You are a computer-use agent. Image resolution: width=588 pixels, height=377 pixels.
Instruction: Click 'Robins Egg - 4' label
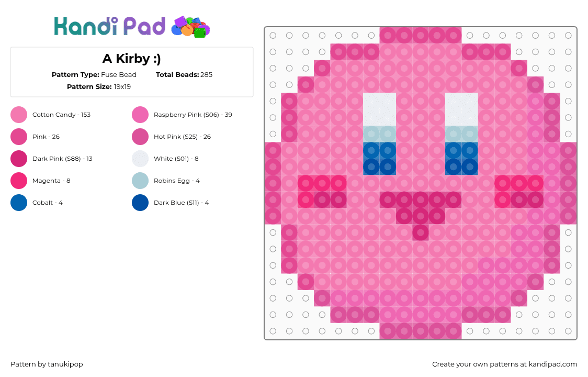click(x=177, y=181)
